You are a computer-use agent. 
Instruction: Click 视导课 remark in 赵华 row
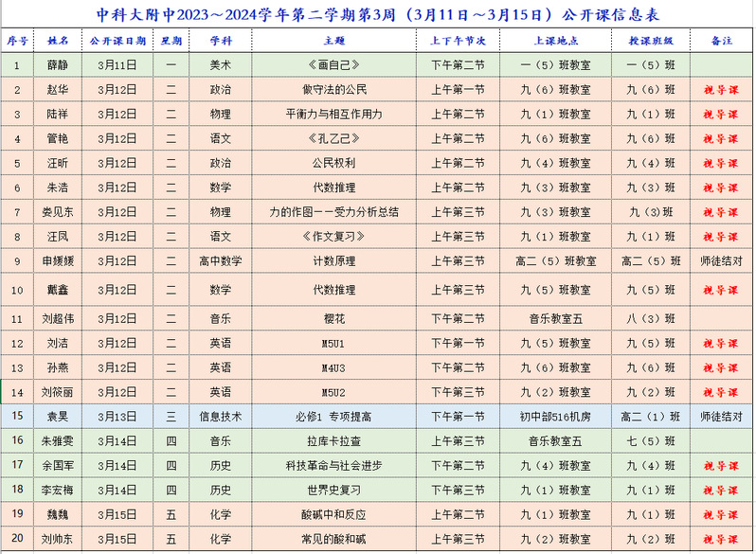(x=722, y=90)
